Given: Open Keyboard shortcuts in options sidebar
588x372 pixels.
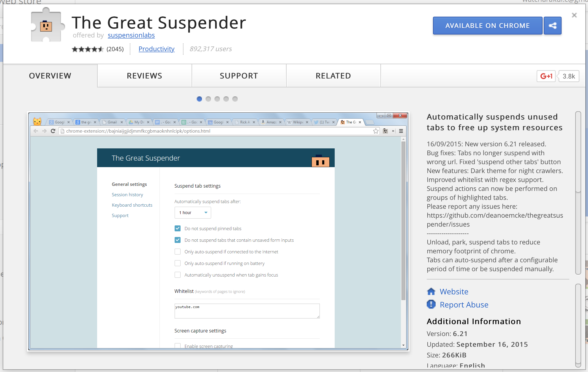Looking at the screenshot, I should [132, 205].
